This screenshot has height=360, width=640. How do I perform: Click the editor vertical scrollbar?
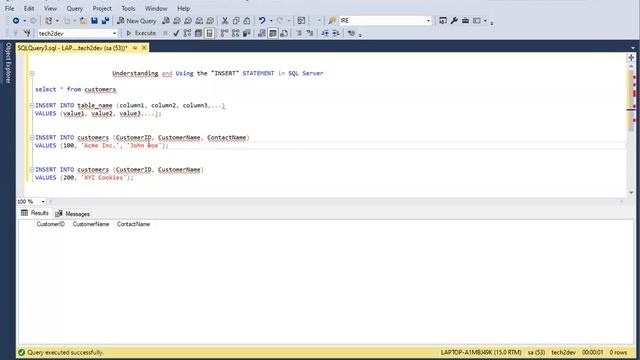click(631, 129)
